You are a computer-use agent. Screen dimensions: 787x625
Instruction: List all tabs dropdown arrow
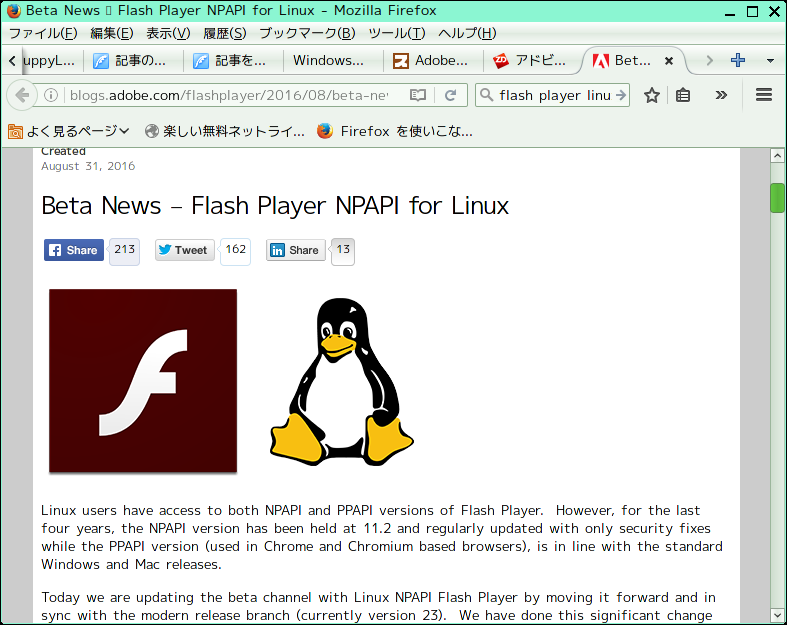pyautogui.click(x=770, y=61)
